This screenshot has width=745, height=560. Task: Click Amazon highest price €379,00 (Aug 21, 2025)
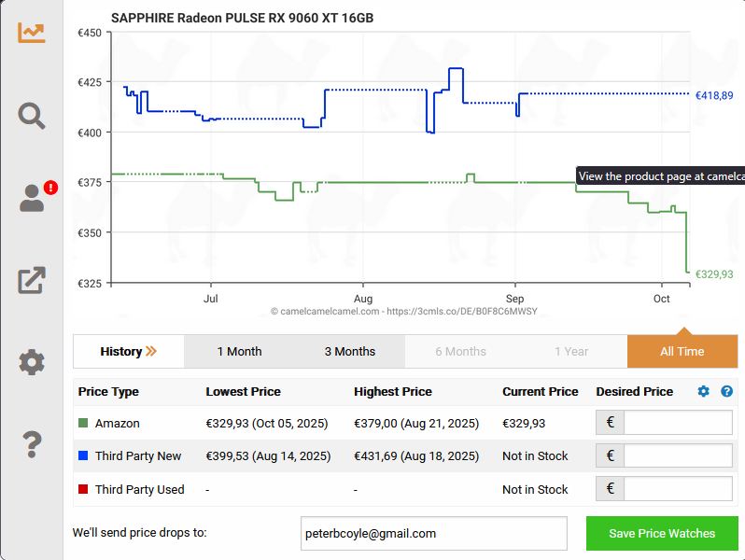416,423
